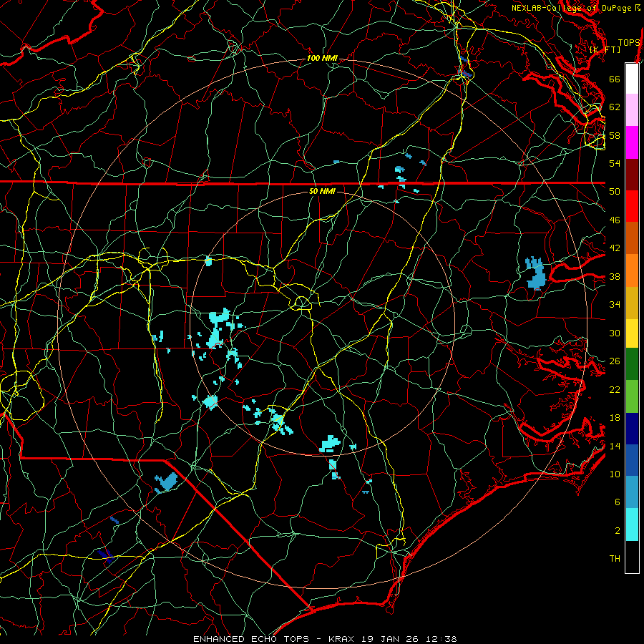Click the legend value '62'
The width and height of the screenshot is (644, 644).
coord(615,107)
